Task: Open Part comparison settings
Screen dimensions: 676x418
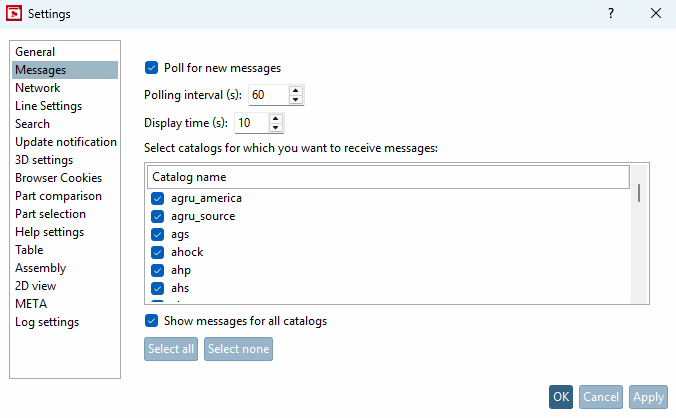Action: coord(58,196)
